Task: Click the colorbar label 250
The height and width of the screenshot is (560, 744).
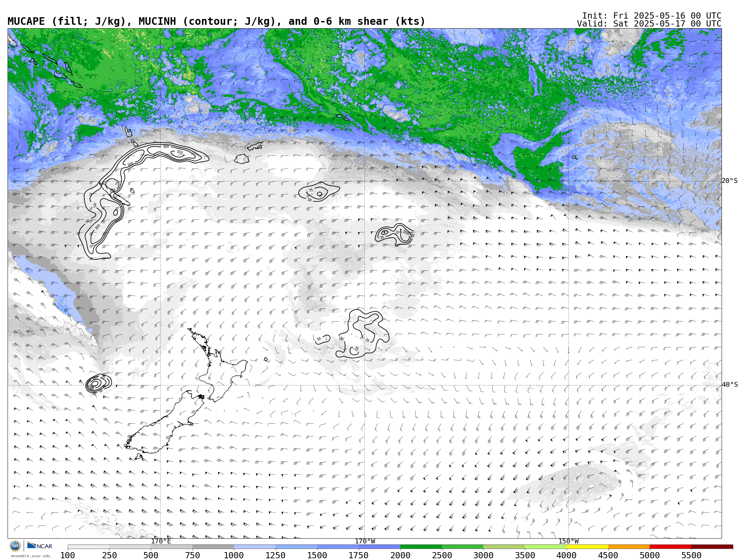Action: 109,555
